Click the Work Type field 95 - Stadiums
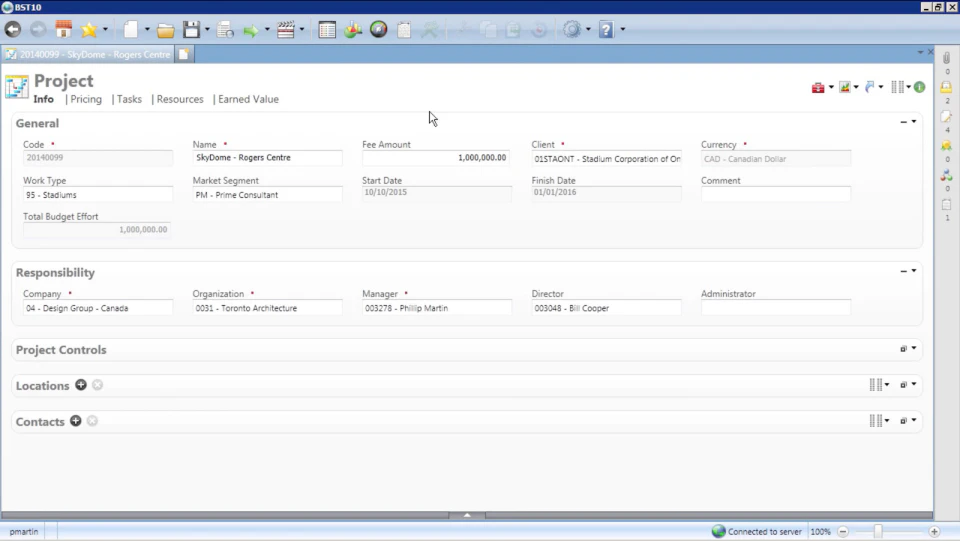This screenshot has width=960, height=541. [98, 195]
